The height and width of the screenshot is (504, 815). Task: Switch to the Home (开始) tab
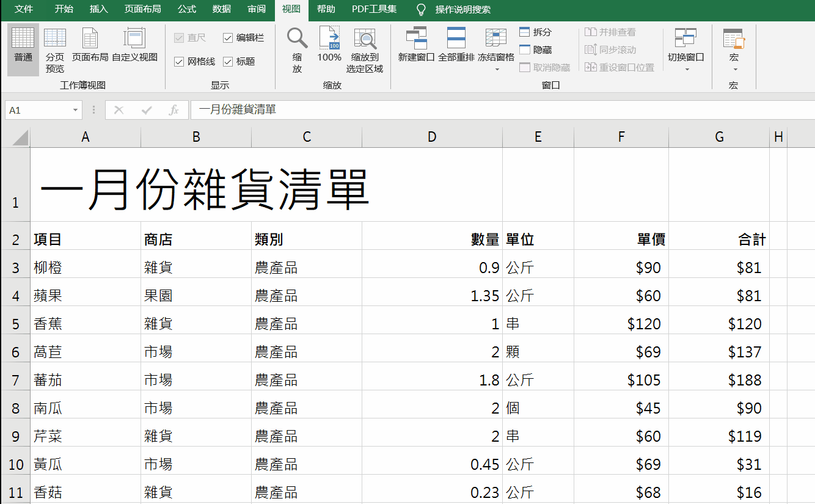(x=64, y=9)
